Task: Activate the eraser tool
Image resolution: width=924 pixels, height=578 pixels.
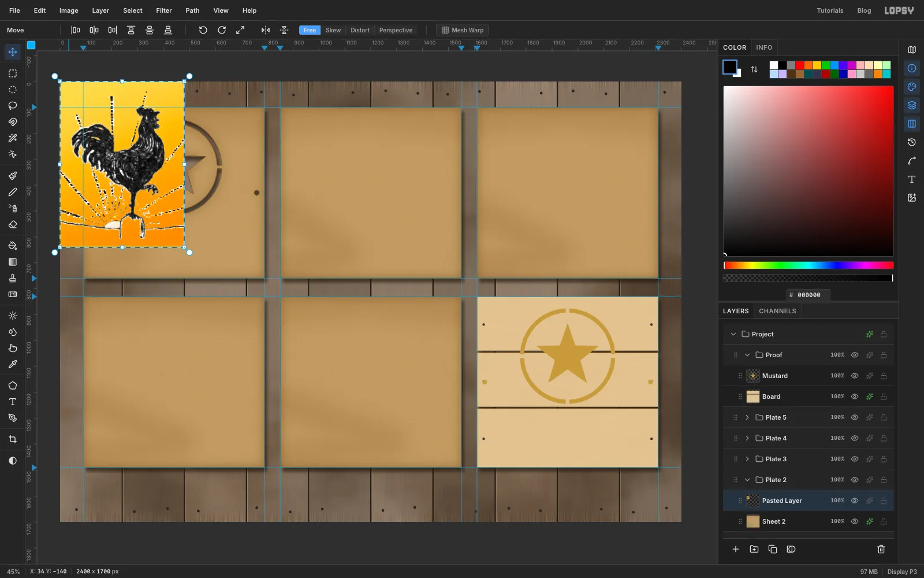Action: pos(13,224)
